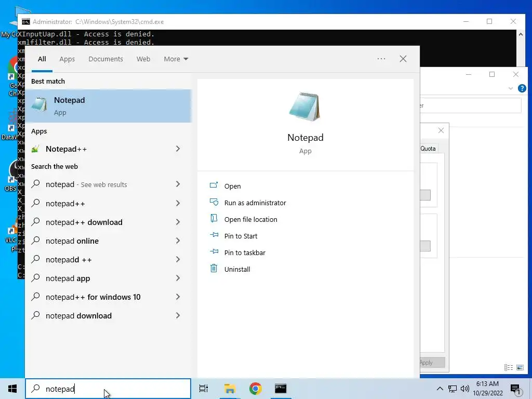Expand 'notepad online' suggestion arrow

tap(178, 241)
